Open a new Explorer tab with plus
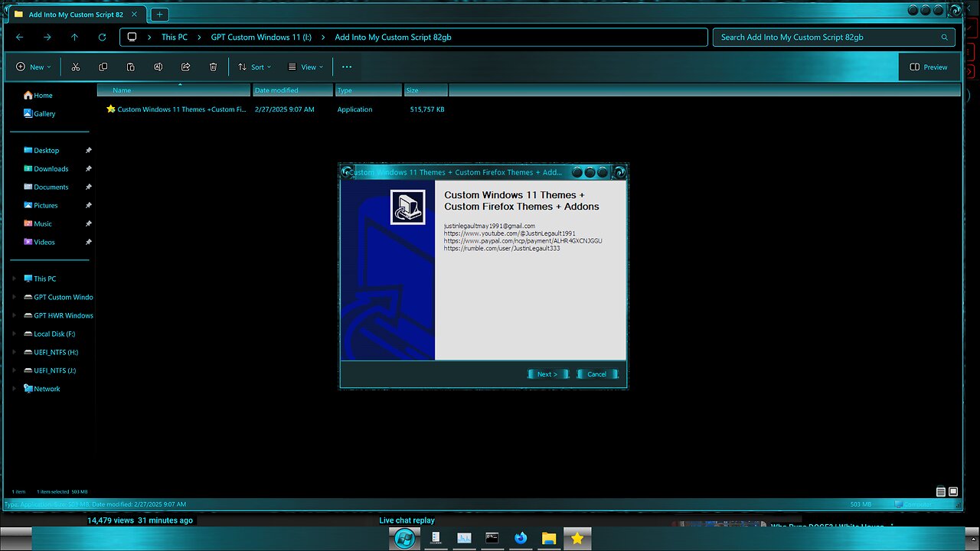Viewport: 980px width, 551px height. point(159,15)
